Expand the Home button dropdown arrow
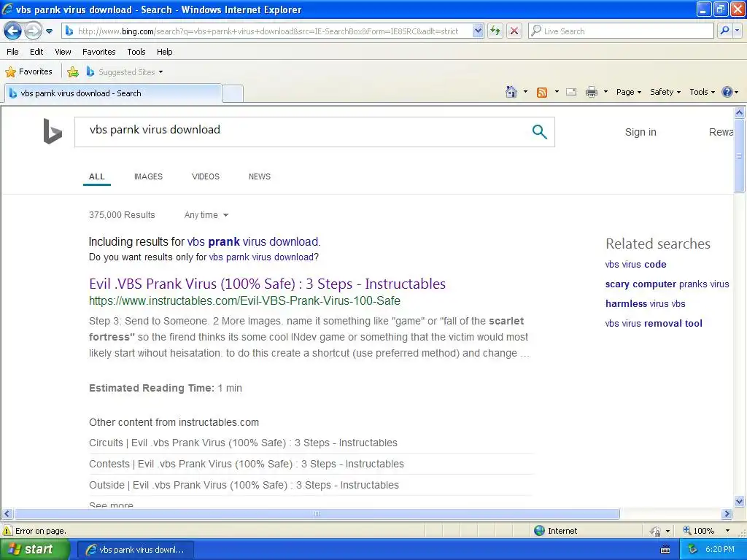This screenshot has height=560, width=747. click(x=525, y=92)
